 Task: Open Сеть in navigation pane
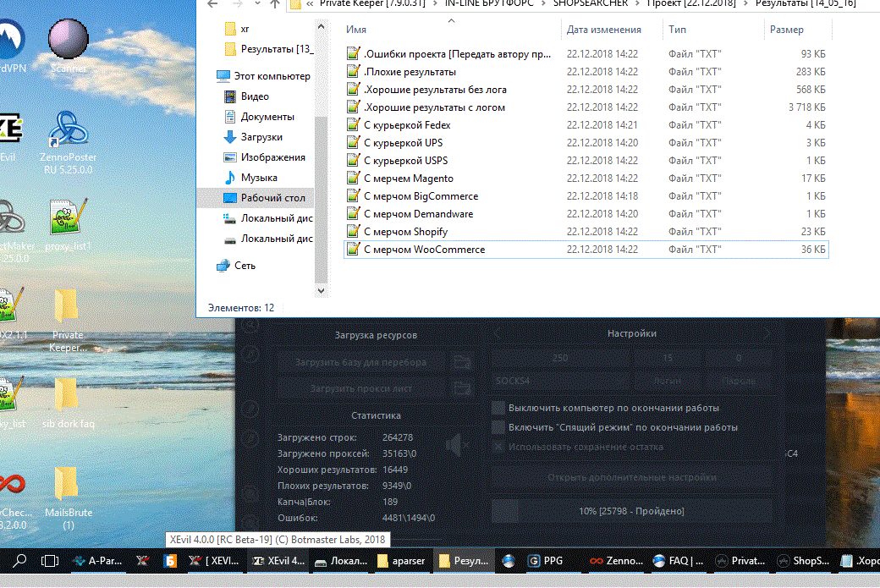pyautogui.click(x=236, y=266)
